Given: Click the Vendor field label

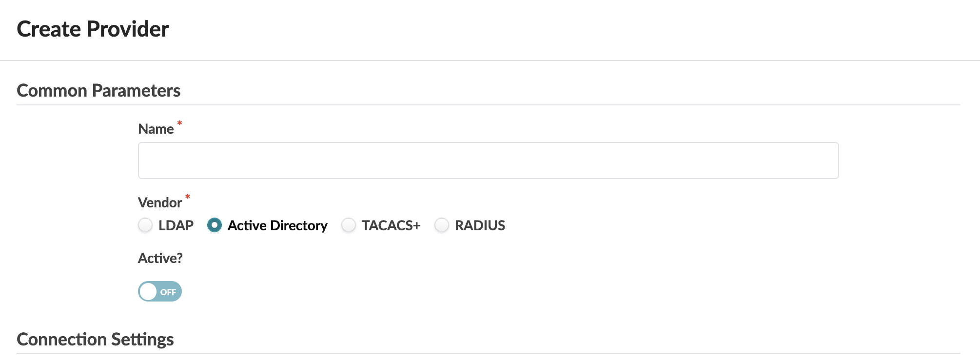Looking at the screenshot, I should [160, 202].
